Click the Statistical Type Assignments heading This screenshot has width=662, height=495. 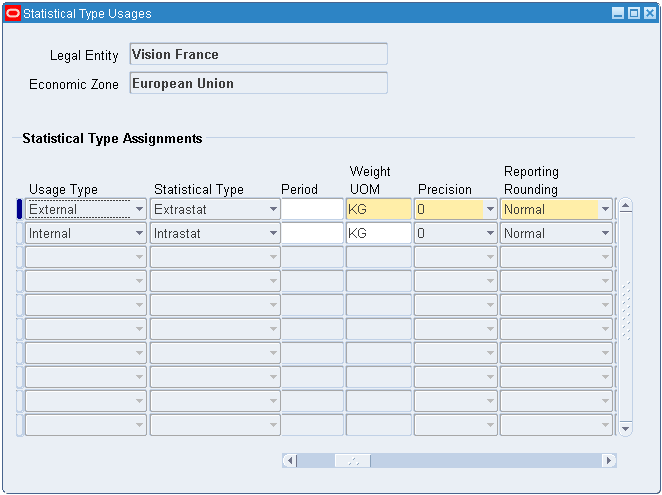click(112, 139)
